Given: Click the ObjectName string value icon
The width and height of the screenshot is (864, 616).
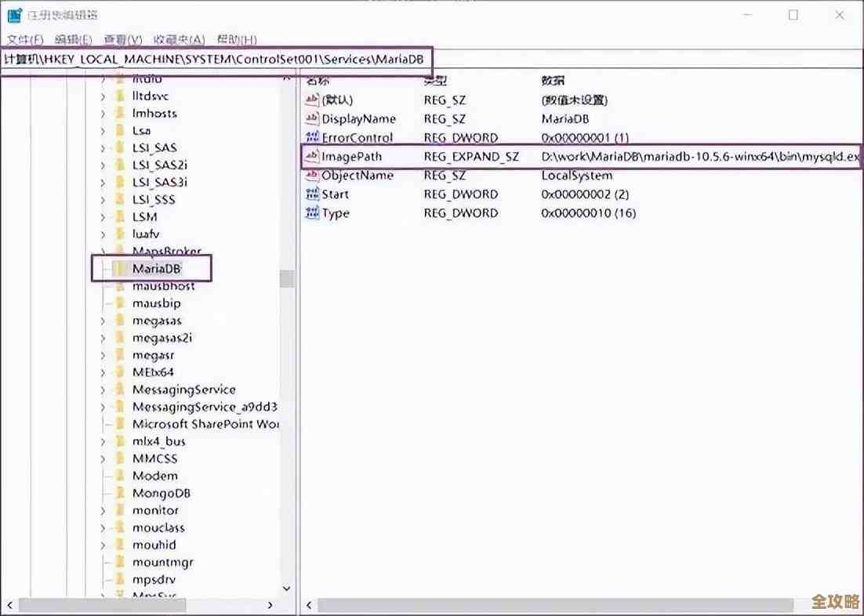Looking at the screenshot, I should click(x=313, y=176).
